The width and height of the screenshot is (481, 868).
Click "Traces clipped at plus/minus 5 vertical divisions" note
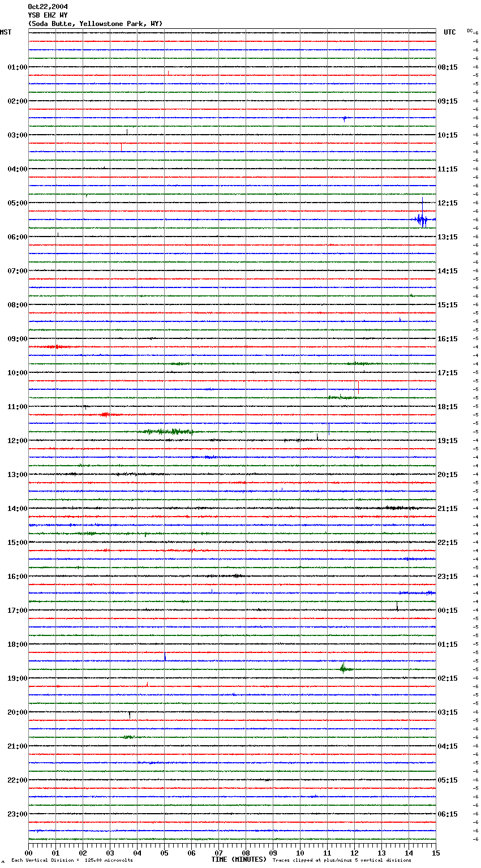click(342, 861)
